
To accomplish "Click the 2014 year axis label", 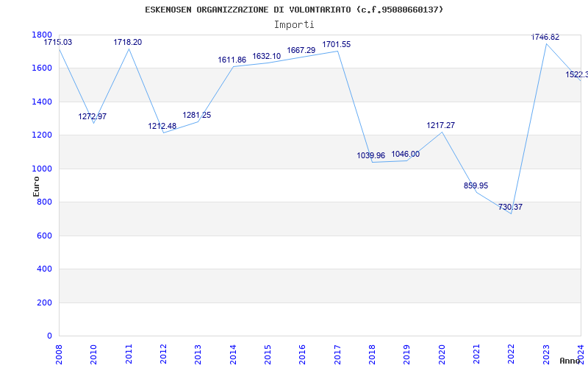I will pyautogui.click(x=233, y=355).
